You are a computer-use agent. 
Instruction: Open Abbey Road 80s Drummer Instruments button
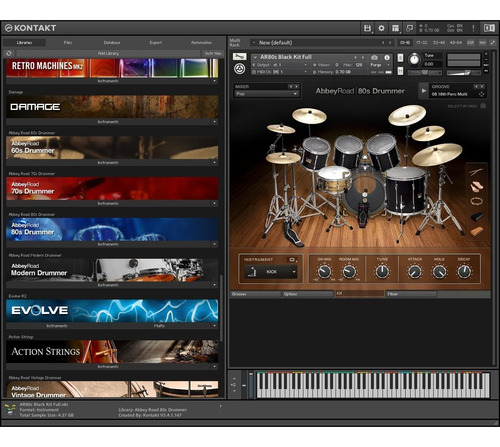(108, 244)
